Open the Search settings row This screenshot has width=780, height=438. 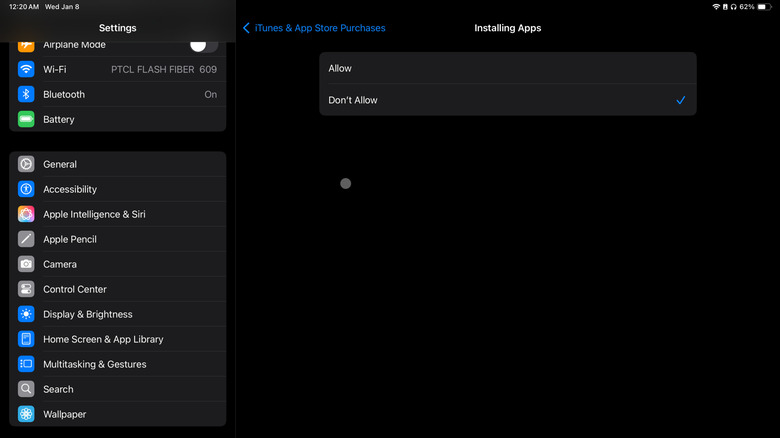[x=58, y=389]
